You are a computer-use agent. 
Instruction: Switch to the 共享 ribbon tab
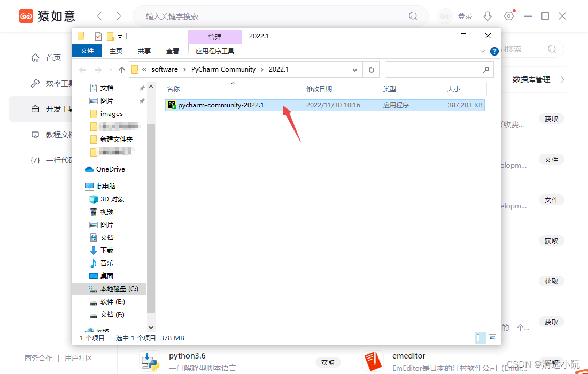[x=144, y=51]
